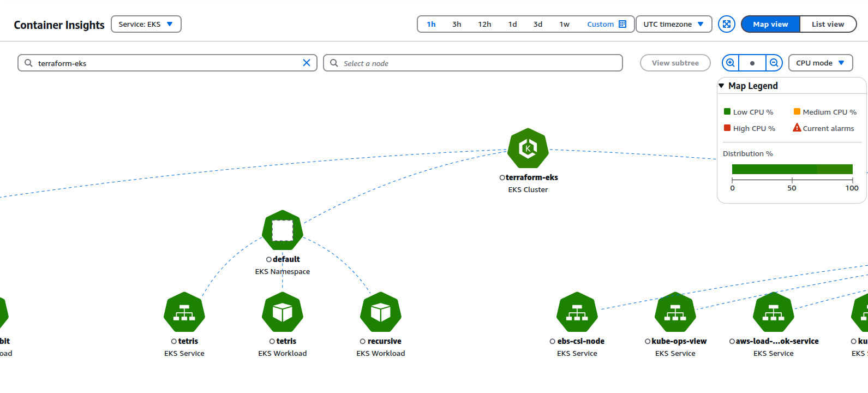The width and height of the screenshot is (868, 393).
Task: Click the Distribution % legend label
Action: 748,153
